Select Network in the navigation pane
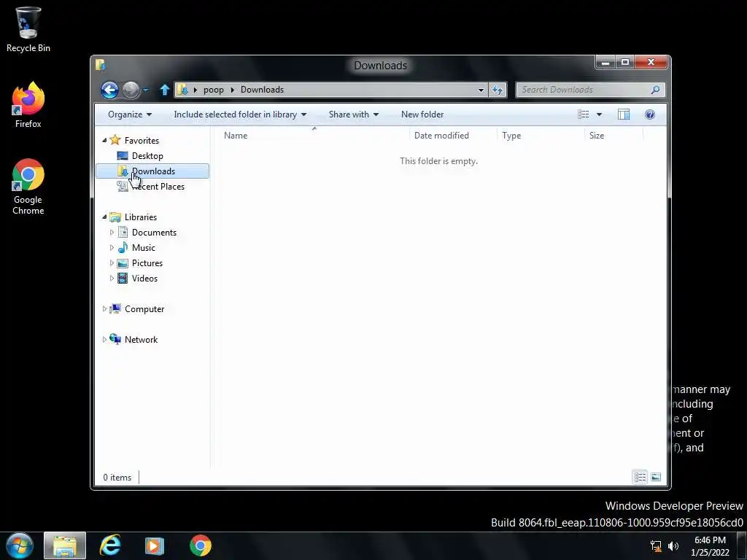 pos(141,340)
